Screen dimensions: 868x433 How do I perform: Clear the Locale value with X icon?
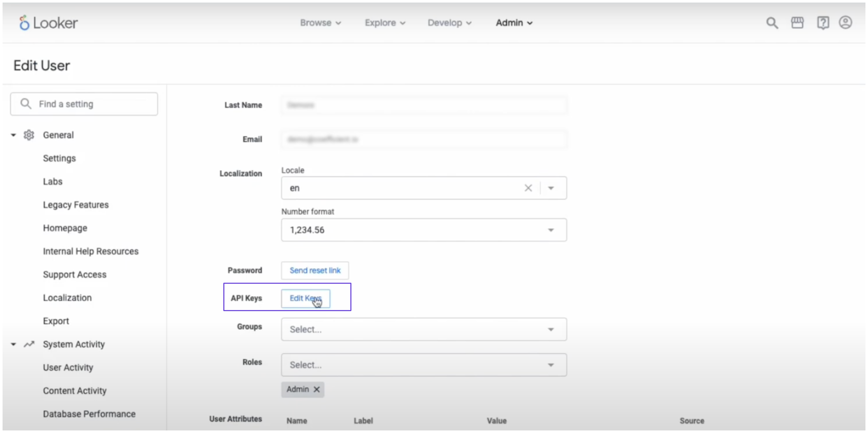pyautogui.click(x=528, y=188)
